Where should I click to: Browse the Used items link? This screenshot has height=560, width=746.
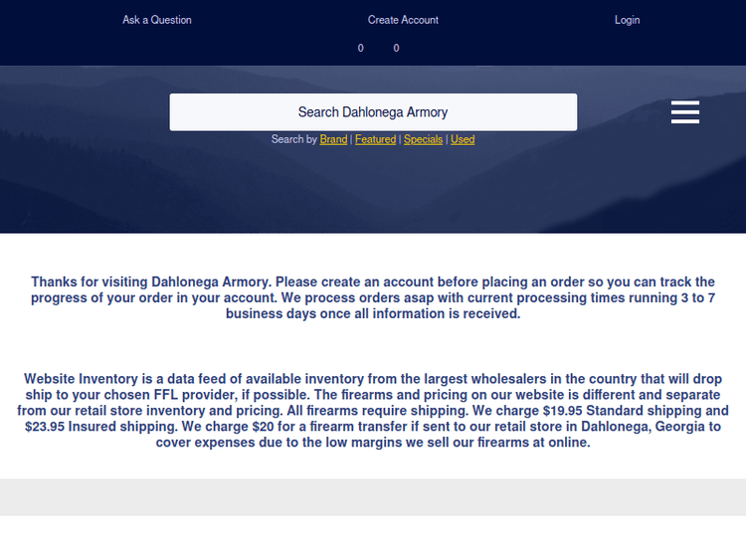click(463, 139)
